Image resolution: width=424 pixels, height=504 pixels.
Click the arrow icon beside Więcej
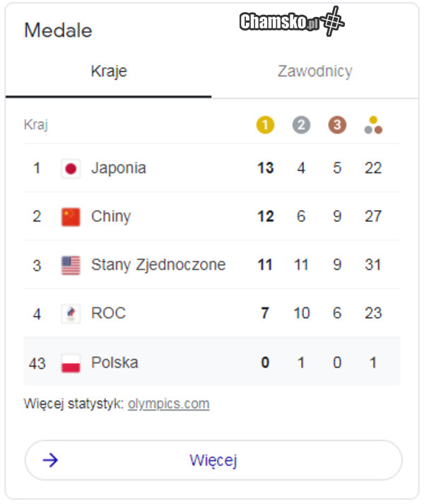pyautogui.click(x=50, y=461)
